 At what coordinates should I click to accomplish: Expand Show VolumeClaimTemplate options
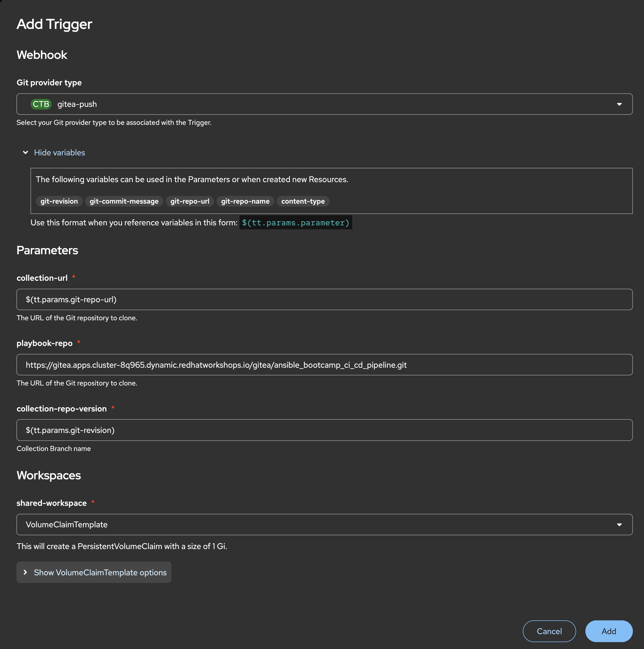coord(100,572)
